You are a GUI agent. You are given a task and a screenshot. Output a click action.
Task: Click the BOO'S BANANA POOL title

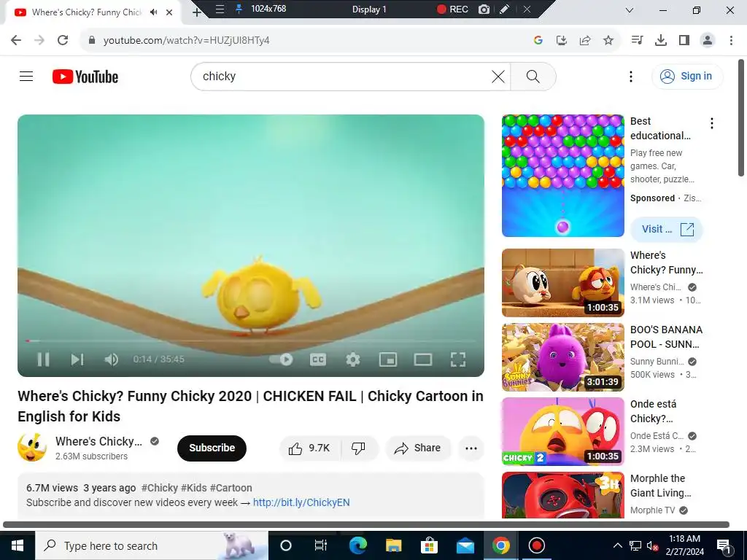[x=666, y=337]
